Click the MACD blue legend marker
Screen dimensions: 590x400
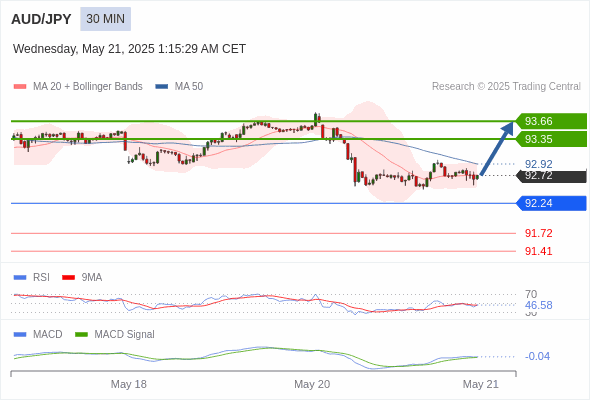point(20,335)
